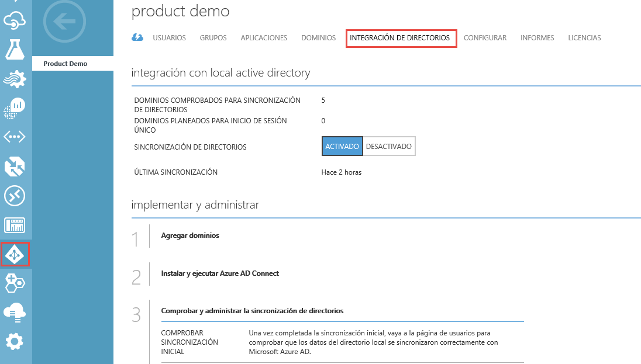Go to the DOMINIOS tab
Screen dimensions: 641x364
(x=318, y=38)
